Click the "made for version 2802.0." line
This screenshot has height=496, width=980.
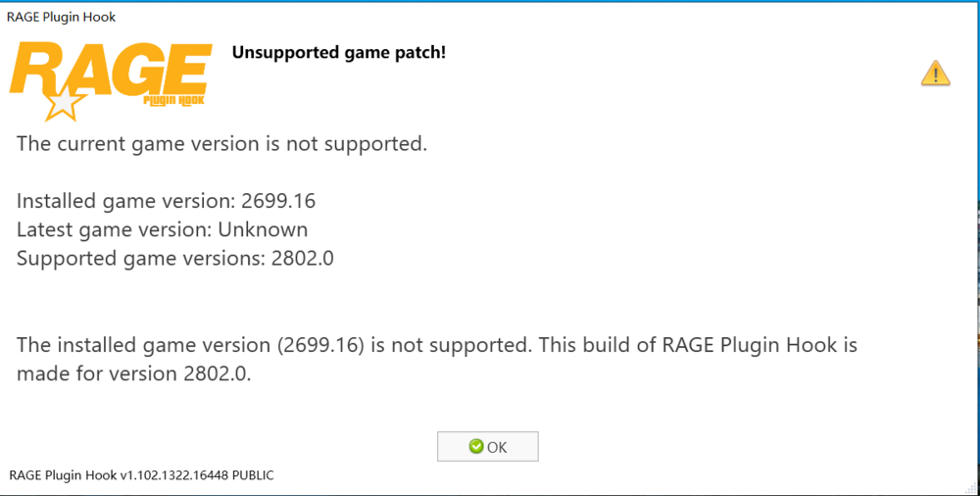(x=134, y=373)
